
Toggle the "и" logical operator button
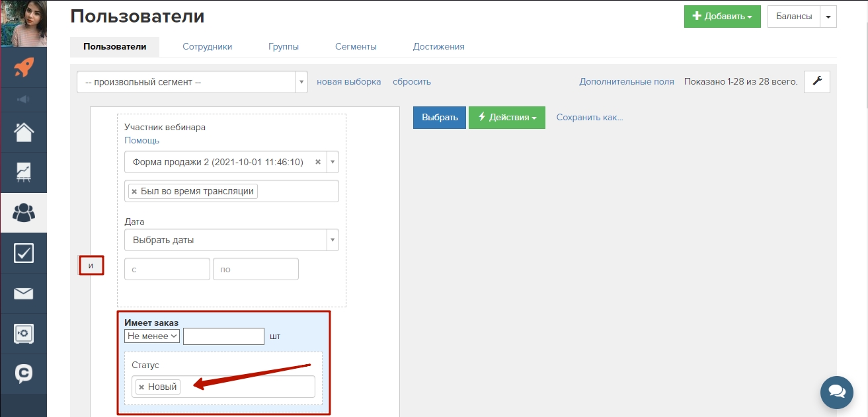(x=91, y=266)
